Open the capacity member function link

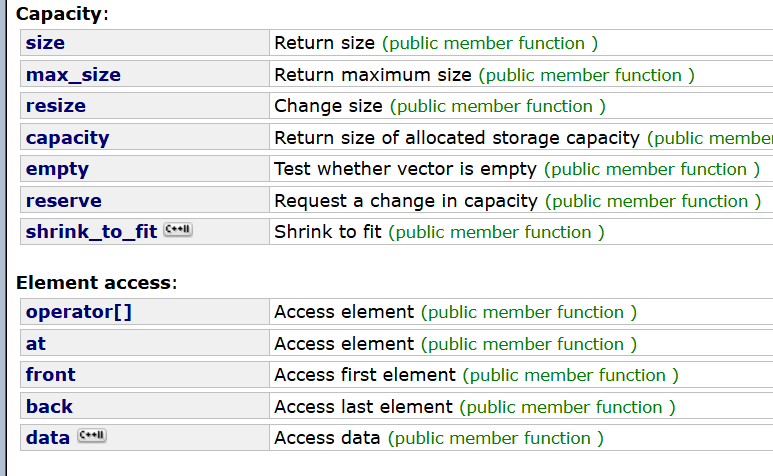[x=67, y=138]
